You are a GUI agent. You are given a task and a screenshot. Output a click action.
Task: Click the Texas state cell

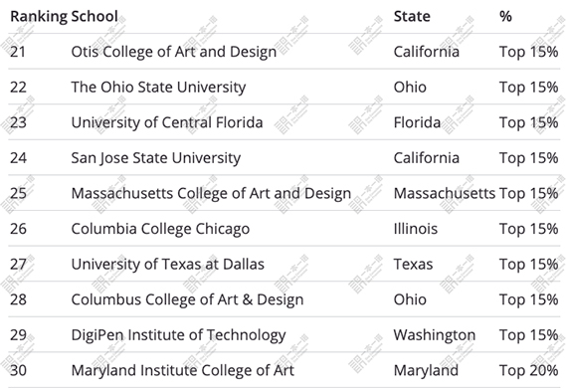414,265
